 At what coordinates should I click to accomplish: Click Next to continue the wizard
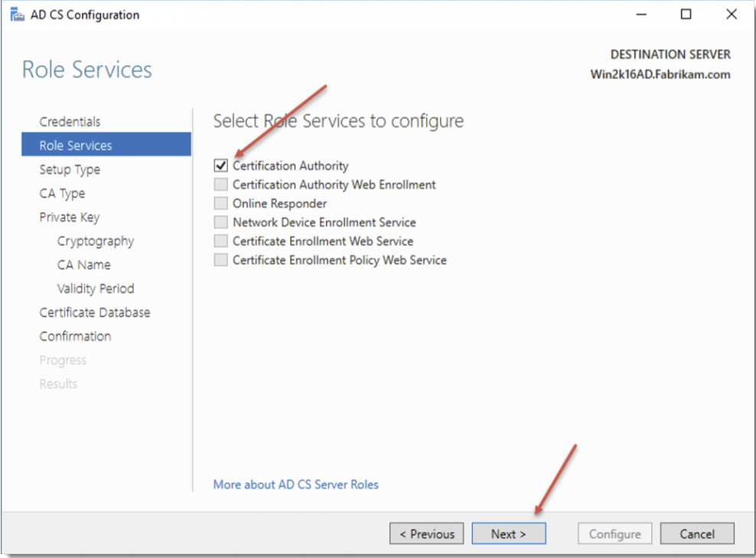click(509, 534)
